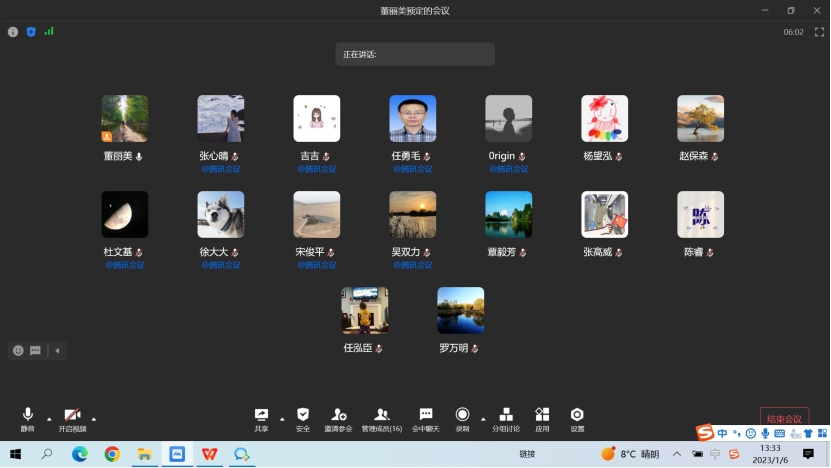Open 设置 settings from meeting toolbar
Image resolution: width=831 pixels, height=468 pixels.
tap(577, 417)
